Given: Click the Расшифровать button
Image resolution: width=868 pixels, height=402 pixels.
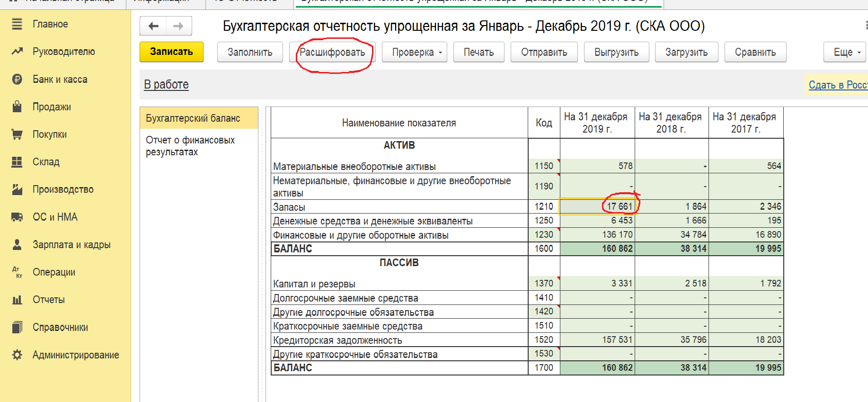Looking at the screenshot, I should pyautogui.click(x=332, y=52).
